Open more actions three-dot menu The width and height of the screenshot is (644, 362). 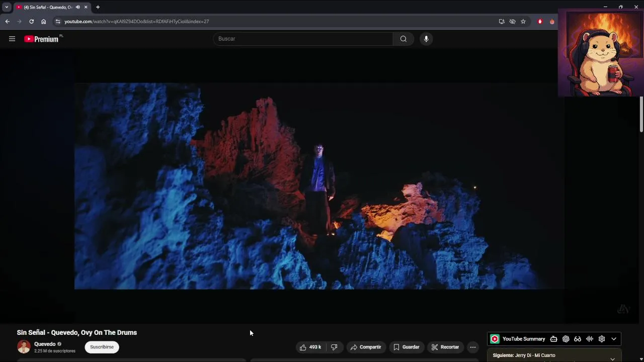click(x=472, y=347)
